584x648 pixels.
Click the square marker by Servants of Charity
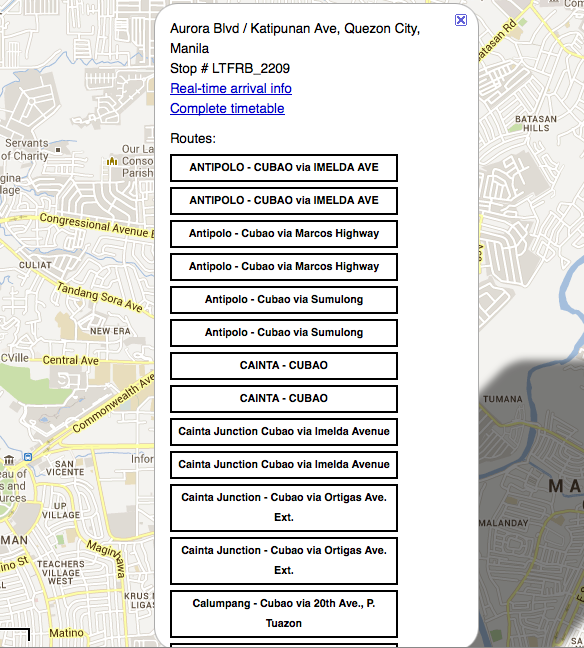click(58, 150)
